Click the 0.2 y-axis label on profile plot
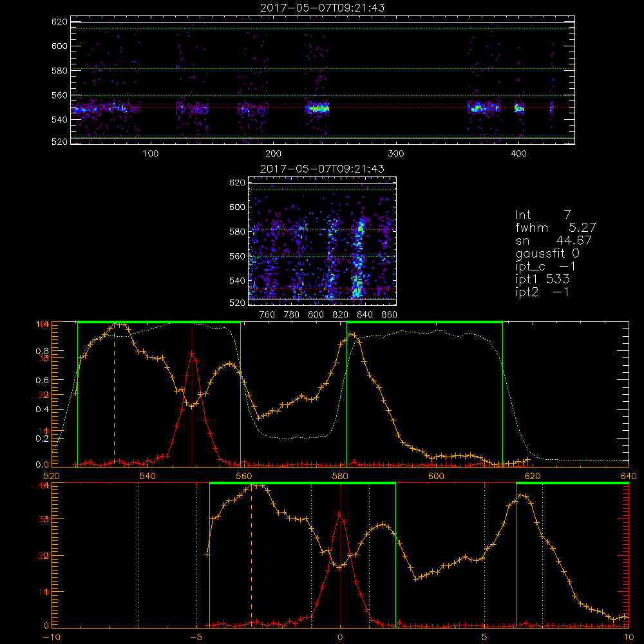 tap(43, 439)
